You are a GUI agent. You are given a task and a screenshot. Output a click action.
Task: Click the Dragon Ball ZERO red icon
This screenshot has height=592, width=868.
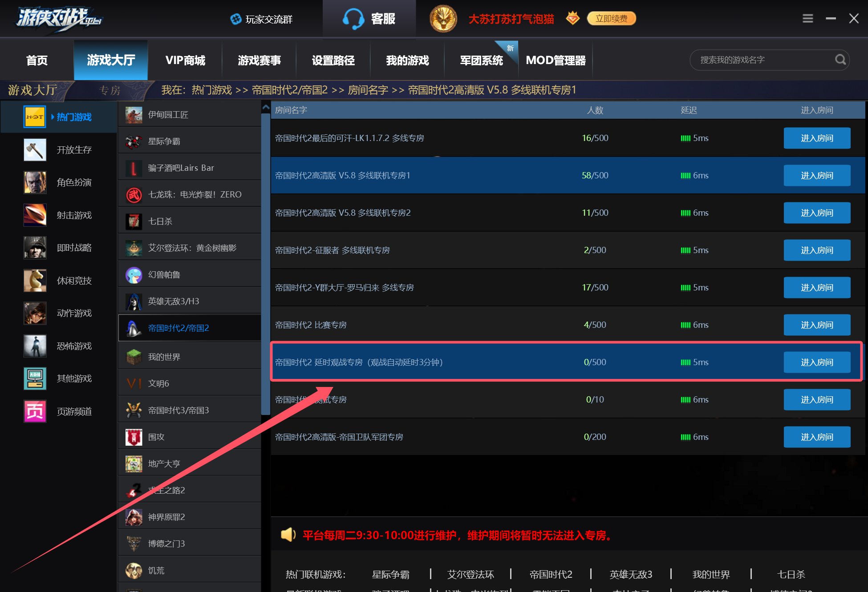tap(134, 195)
